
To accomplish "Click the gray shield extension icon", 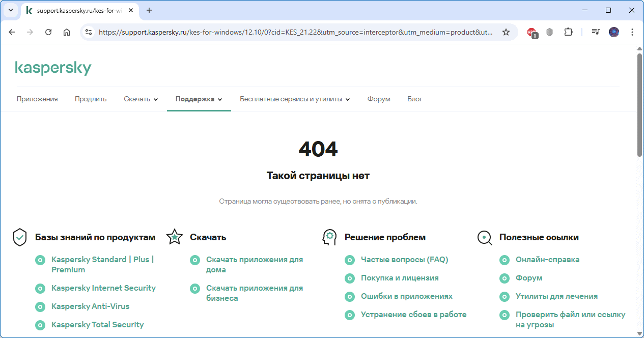I will (x=550, y=32).
